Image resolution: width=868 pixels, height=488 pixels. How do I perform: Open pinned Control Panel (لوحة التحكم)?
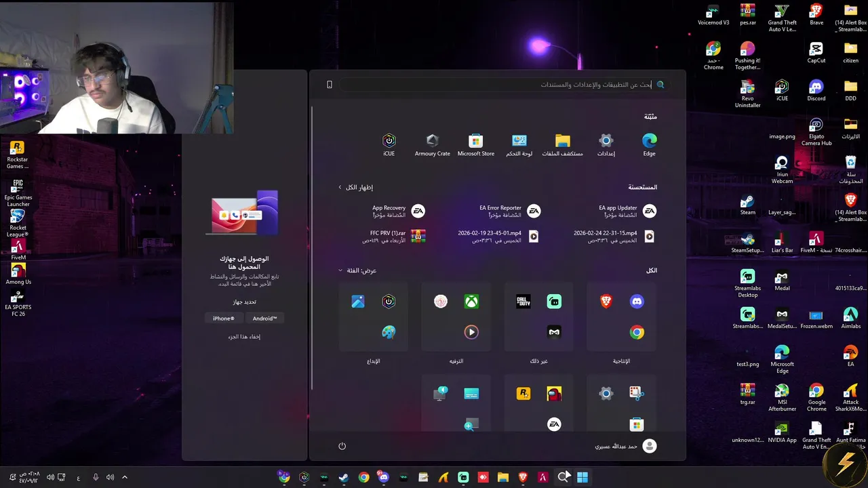point(519,145)
